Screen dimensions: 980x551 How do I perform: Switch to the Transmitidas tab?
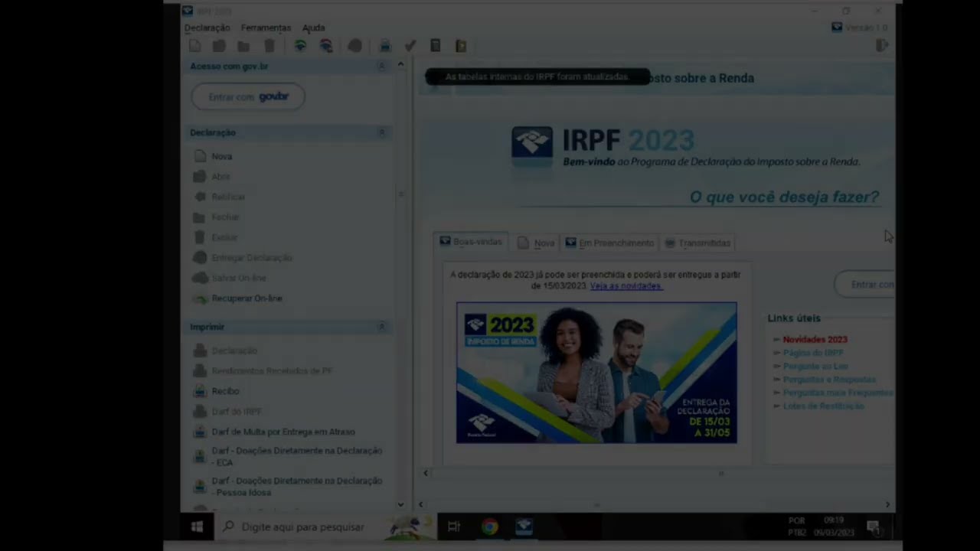[x=697, y=243]
